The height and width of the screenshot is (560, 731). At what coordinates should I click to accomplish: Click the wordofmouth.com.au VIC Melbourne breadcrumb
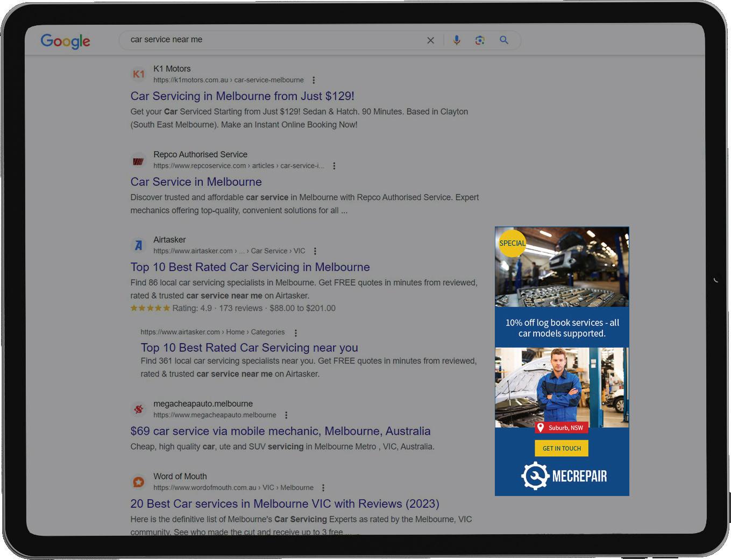point(233,488)
